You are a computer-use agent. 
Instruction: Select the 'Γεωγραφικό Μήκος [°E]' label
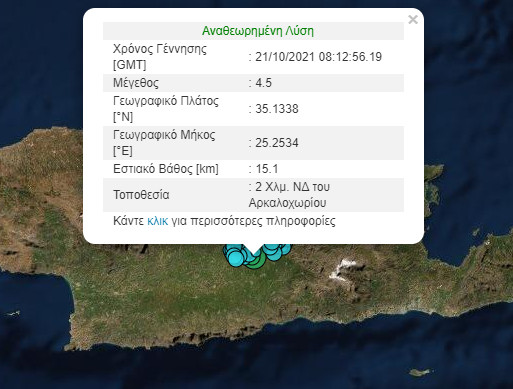(x=164, y=143)
